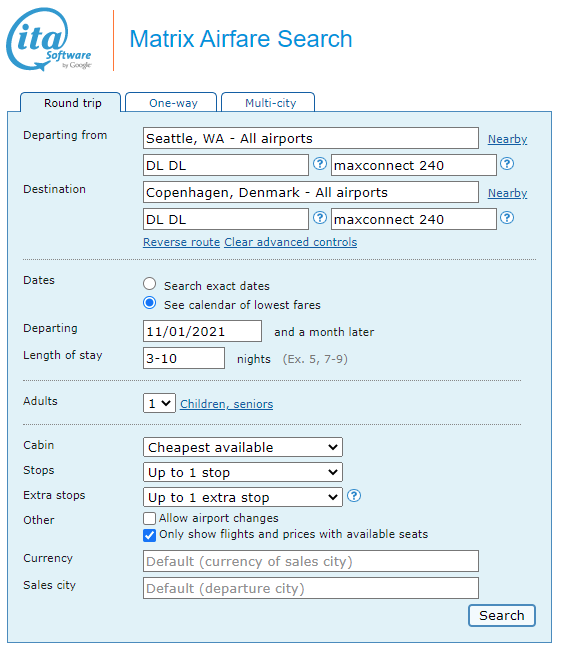
Task: Switch to the Multi-city tab
Action: pos(268,102)
